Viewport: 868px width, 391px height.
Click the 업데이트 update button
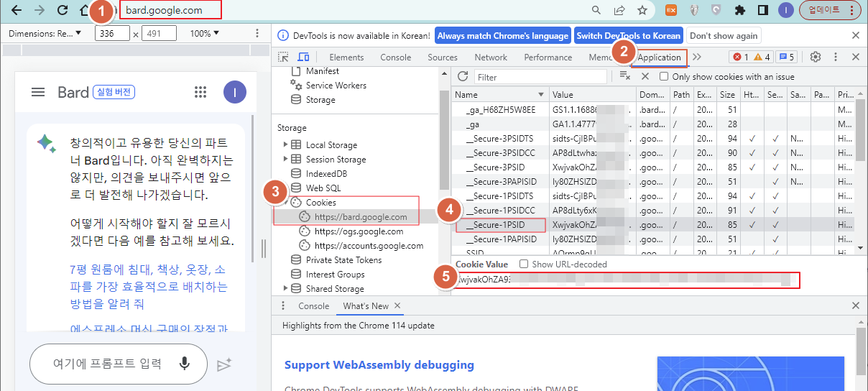(x=830, y=10)
